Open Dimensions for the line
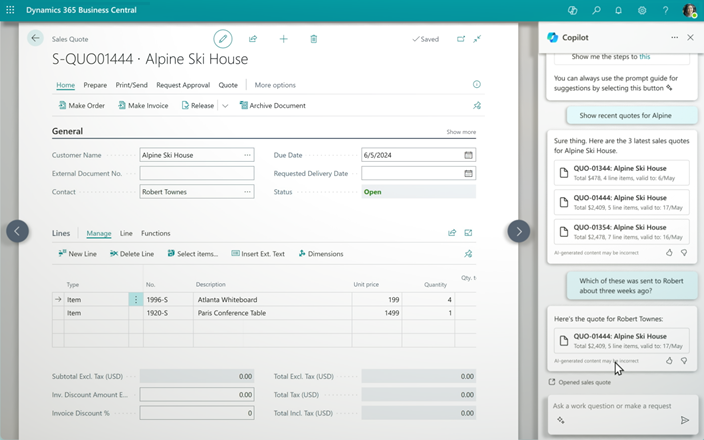 click(321, 254)
